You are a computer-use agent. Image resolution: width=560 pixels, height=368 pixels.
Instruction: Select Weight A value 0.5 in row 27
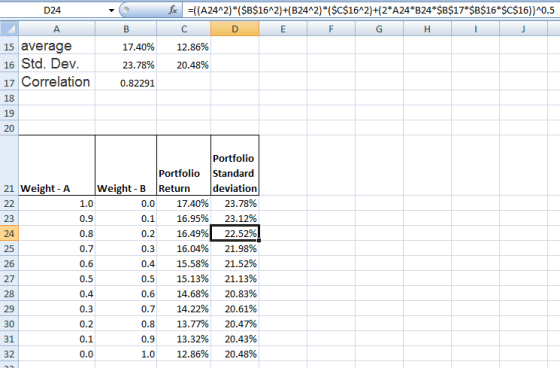pos(57,278)
